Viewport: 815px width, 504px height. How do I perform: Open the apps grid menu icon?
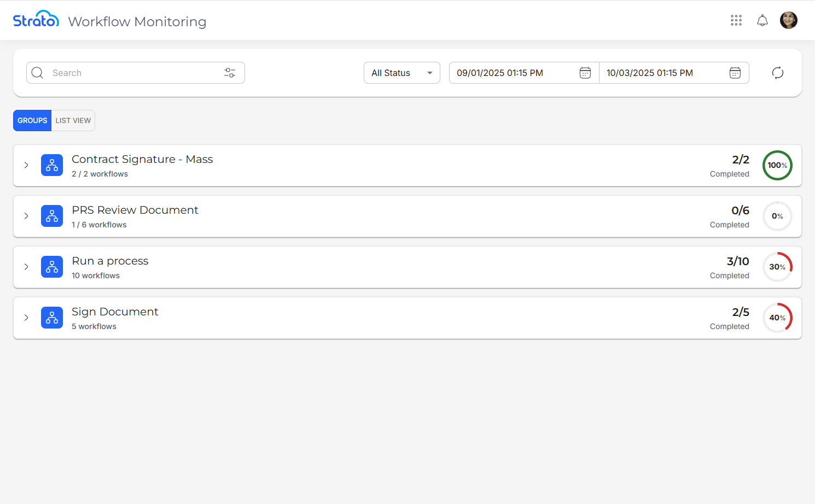(x=736, y=21)
